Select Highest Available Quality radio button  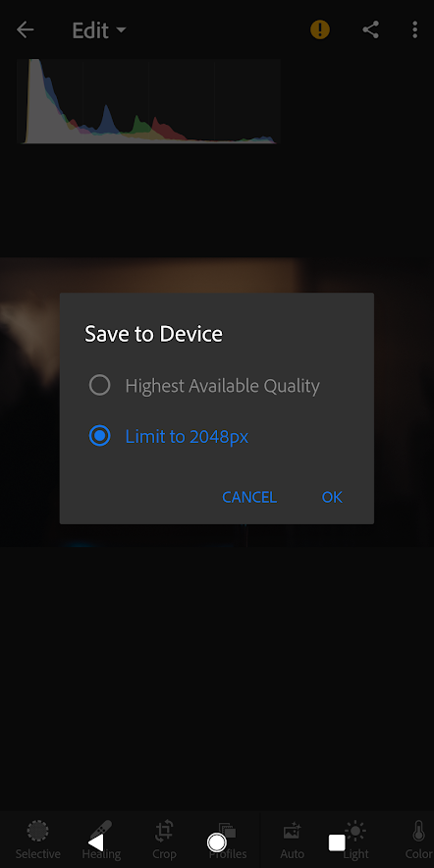[99, 385]
